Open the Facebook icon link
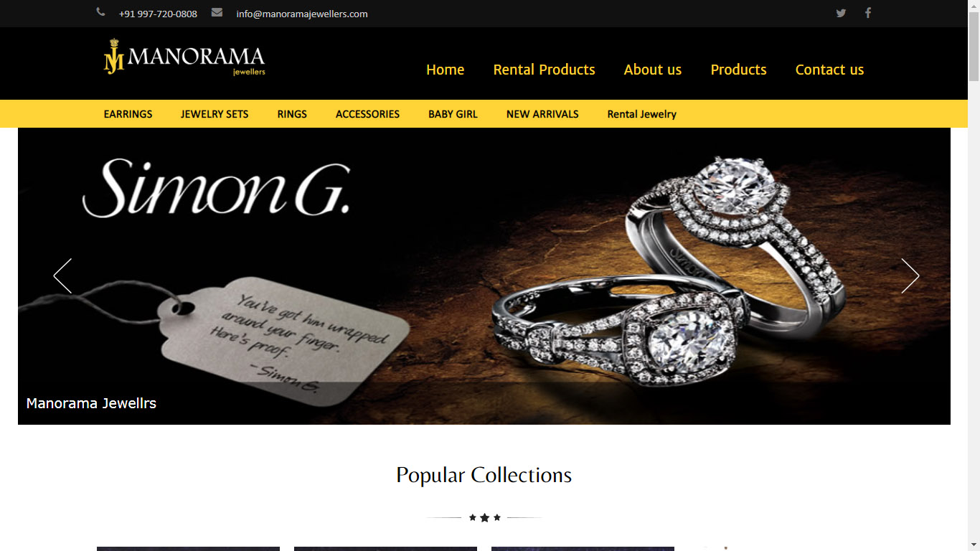The width and height of the screenshot is (980, 551). point(867,13)
